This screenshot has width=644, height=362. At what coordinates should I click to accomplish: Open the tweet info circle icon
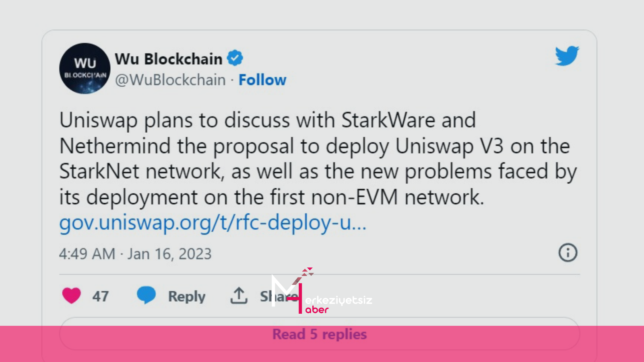pos(568,253)
